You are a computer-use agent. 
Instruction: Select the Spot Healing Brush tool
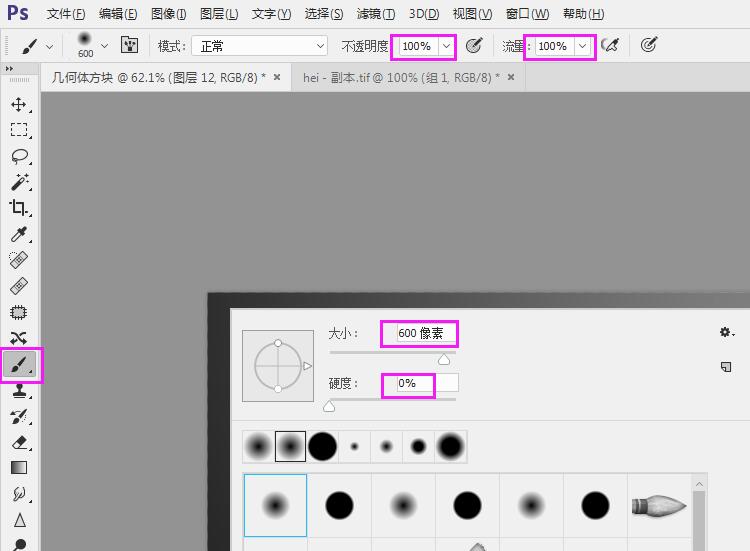click(19, 260)
